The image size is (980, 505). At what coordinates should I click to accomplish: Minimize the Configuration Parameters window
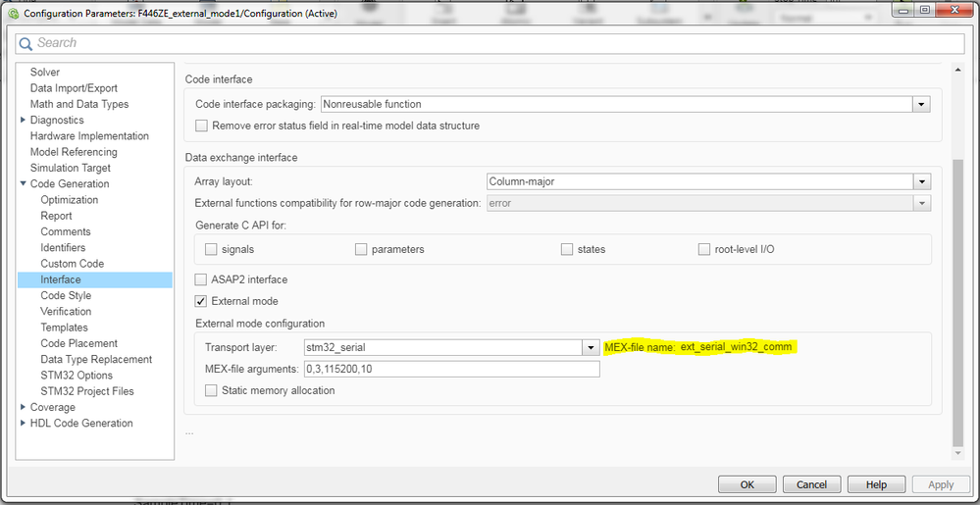click(905, 10)
